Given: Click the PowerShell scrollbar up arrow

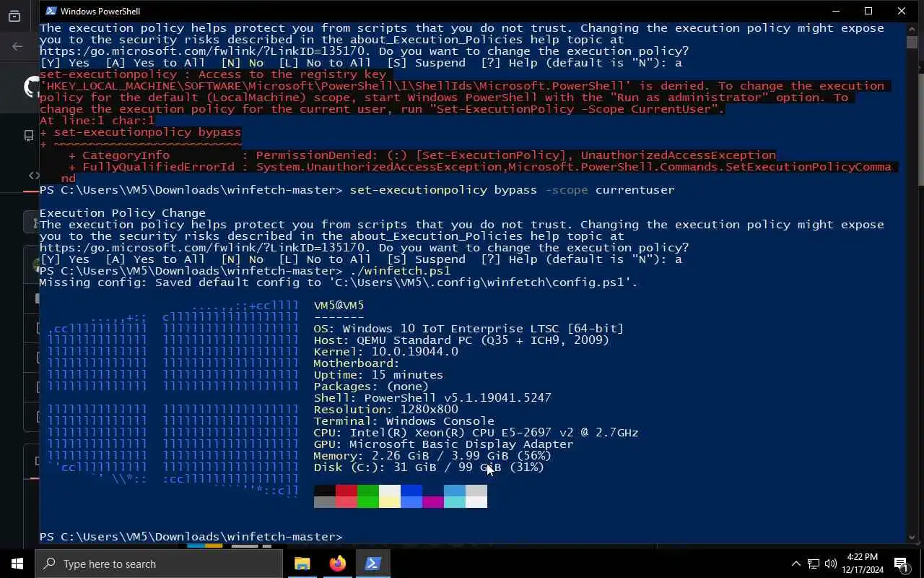Looking at the screenshot, I should (x=912, y=27).
